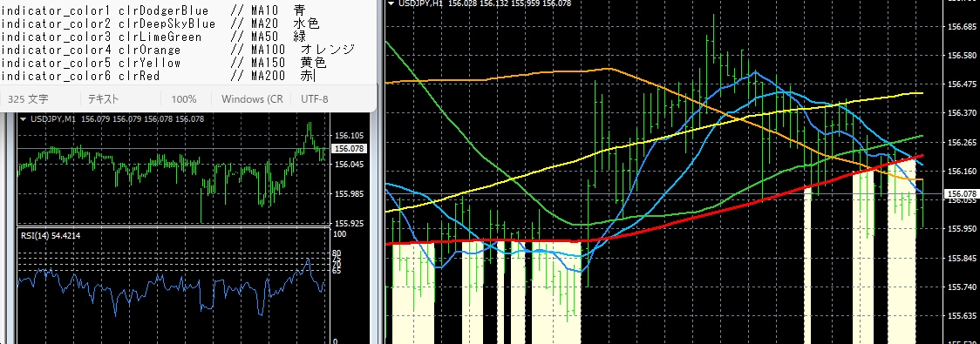Select 156.160 on the H1 price axis

click(x=963, y=171)
